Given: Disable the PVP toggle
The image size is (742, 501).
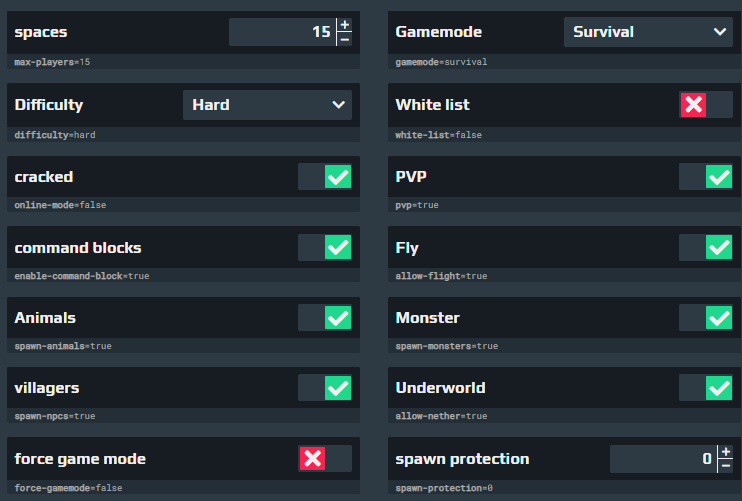Looking at the screenshot, I should click(x=706, y=177).
